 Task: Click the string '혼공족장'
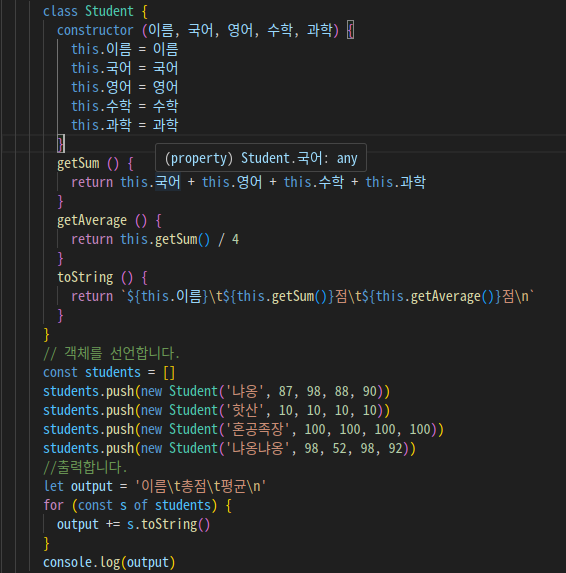click(258, 429)
